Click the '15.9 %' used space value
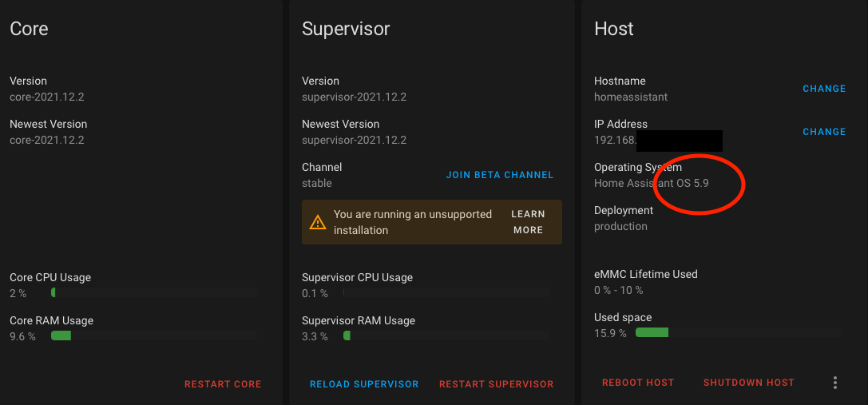 610,334
